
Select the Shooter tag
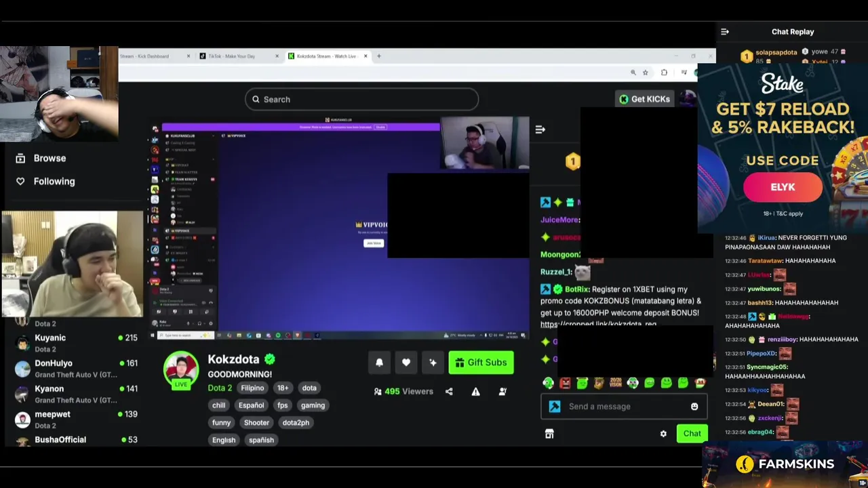coord(256,422)
